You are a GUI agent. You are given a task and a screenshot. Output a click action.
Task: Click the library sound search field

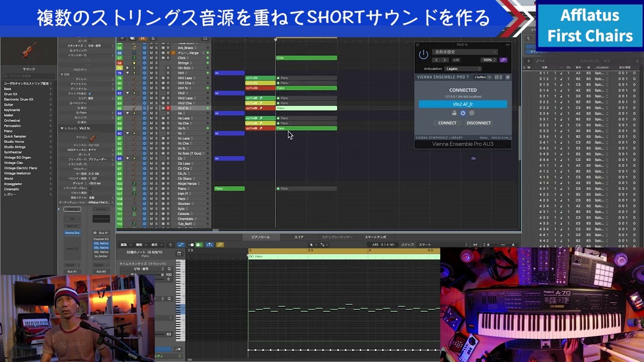tap(29, 76)
